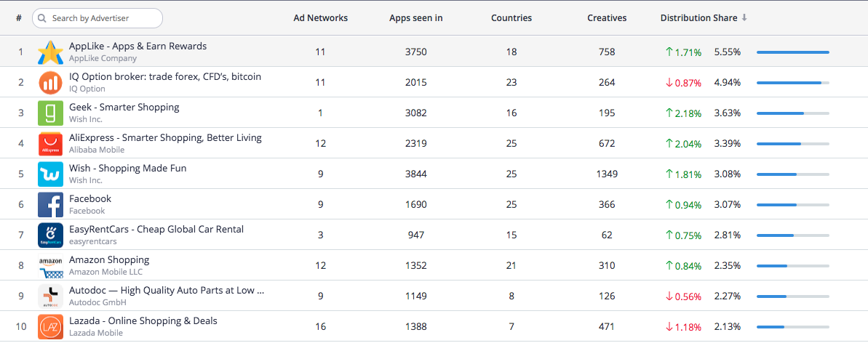
Task: Click the AppLike Company publisher name
Action: 103,58
